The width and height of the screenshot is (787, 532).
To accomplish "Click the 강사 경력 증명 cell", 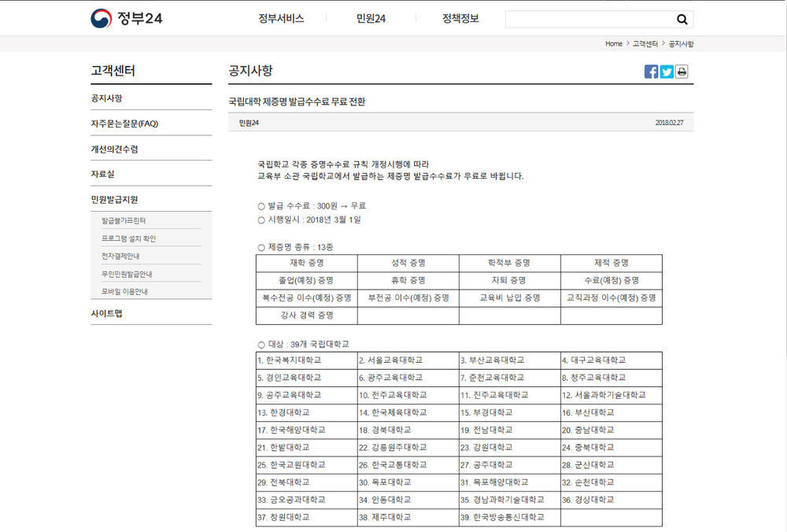I will [x=307, y=316].
